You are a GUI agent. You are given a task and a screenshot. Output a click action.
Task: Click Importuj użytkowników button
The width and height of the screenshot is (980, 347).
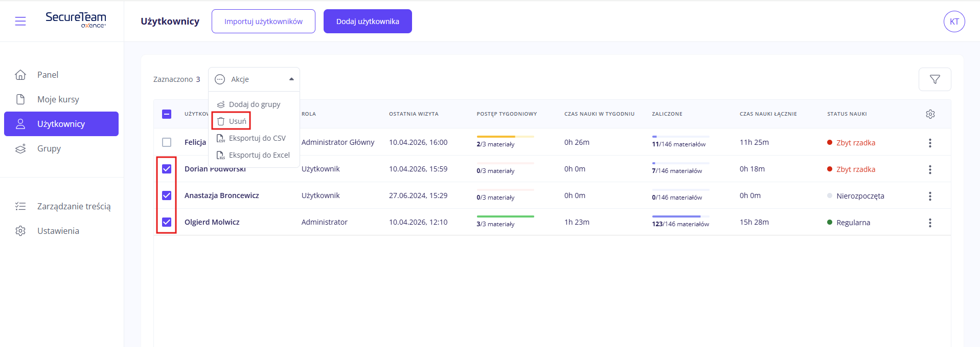pos(263,21)
